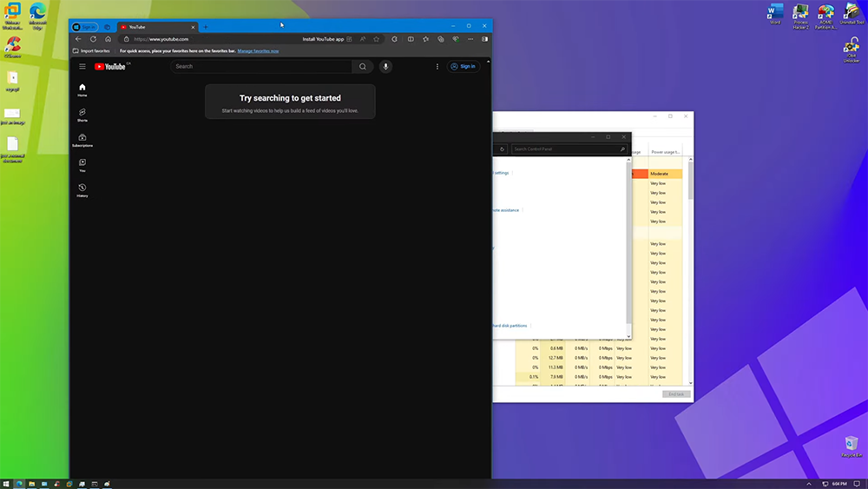Select VMware Workstation desktop icon

pos(12,16)
